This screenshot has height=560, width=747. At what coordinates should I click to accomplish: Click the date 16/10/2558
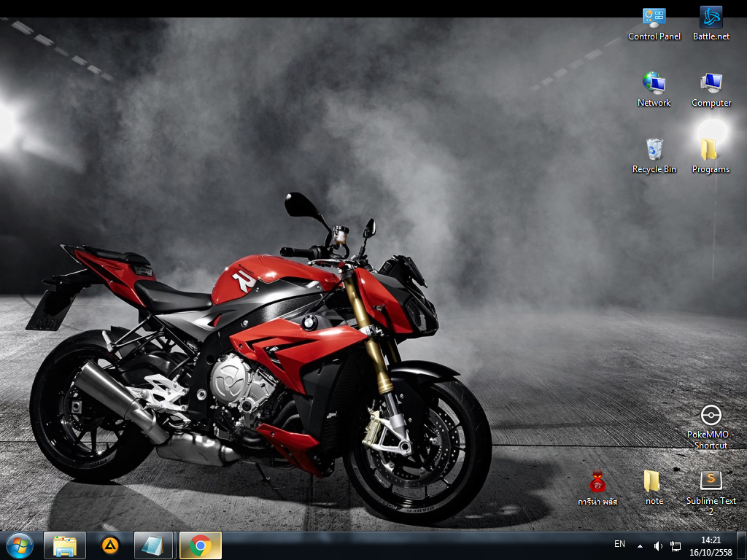click(x=711, y=553)
